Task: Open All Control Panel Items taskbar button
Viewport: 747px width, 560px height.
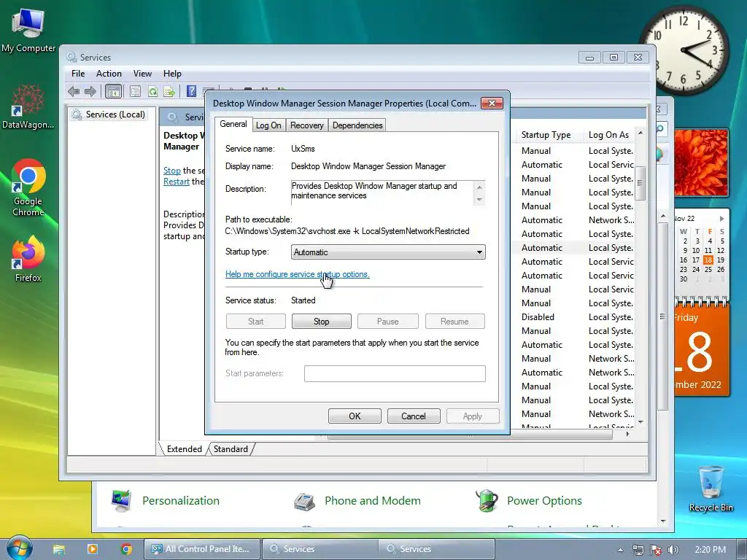Action: coord(202,549)
